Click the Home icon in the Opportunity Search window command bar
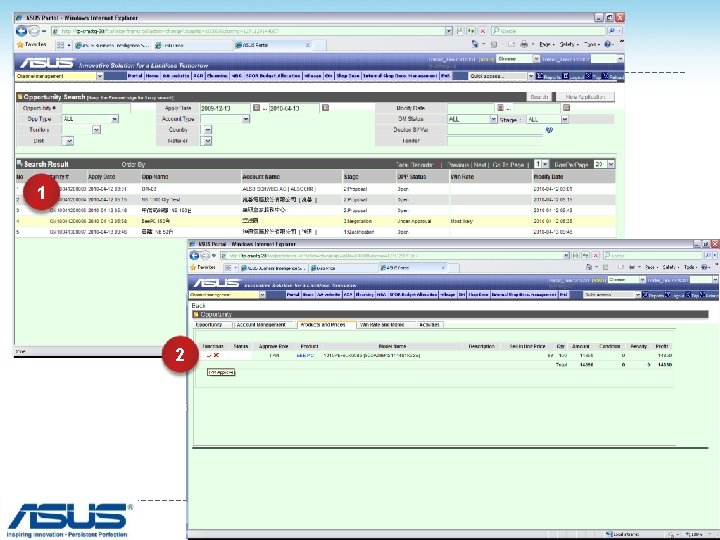Image resolution: width=720 pixels, height=540 pixels. pyautogui.click(x=475, y=45)
